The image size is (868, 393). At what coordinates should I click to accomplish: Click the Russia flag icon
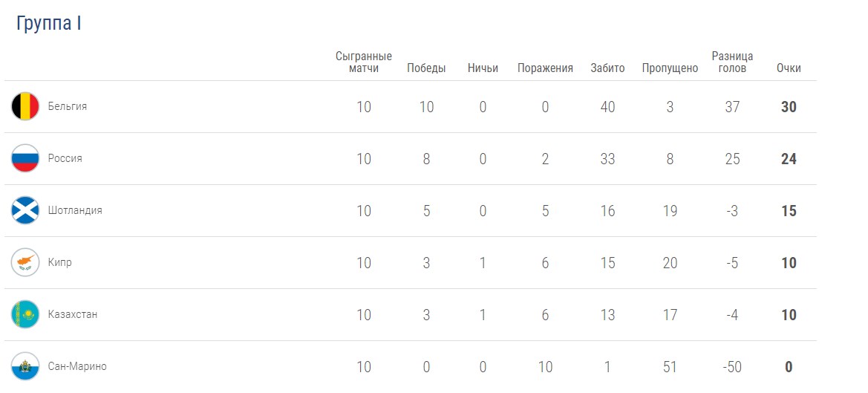click(25, 158)
